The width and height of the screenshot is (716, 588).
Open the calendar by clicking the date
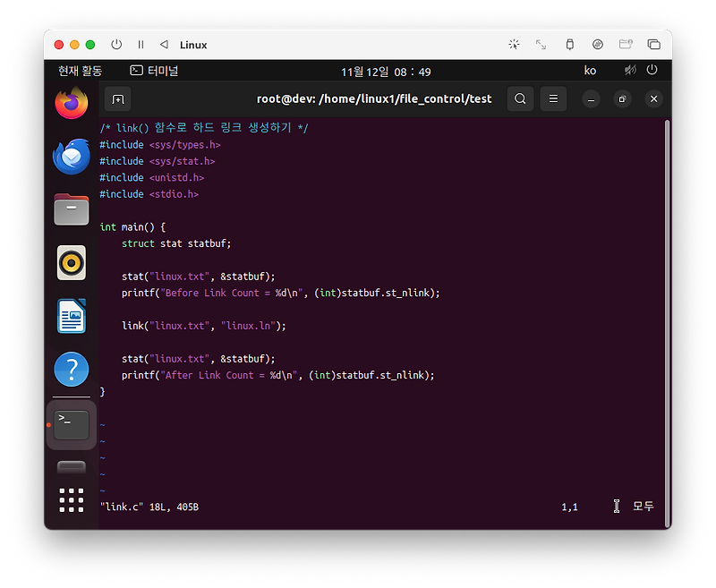(374, 70)
